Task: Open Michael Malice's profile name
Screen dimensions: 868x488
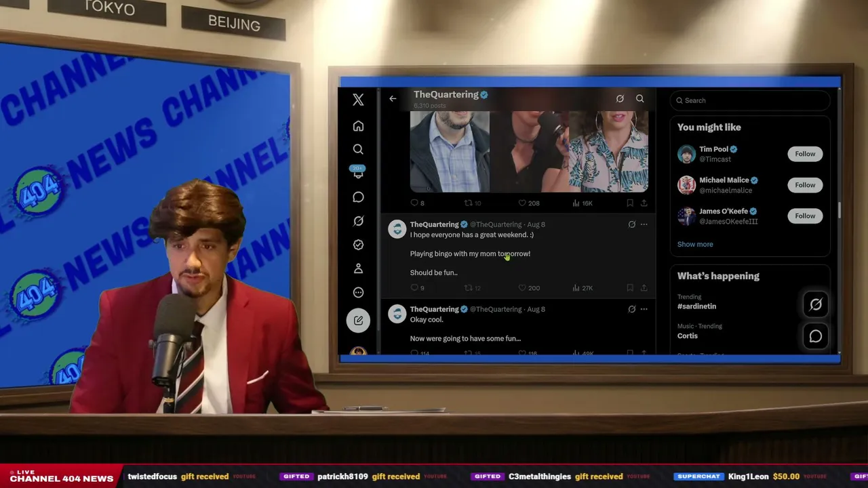Action: click(724, 180)
